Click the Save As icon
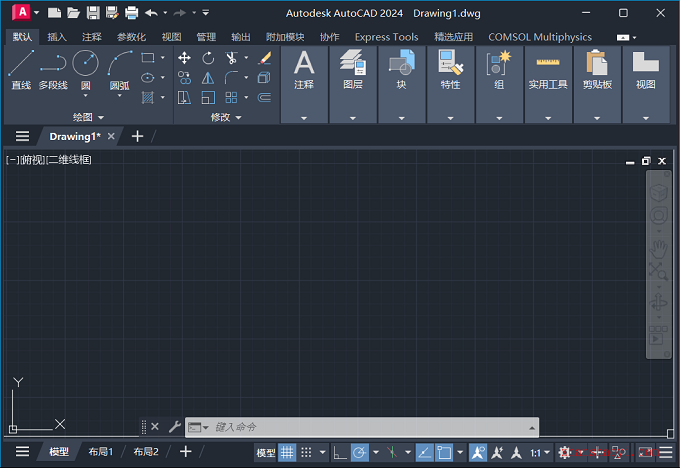This screenshot has height=468, width=680. coord(112,13)
